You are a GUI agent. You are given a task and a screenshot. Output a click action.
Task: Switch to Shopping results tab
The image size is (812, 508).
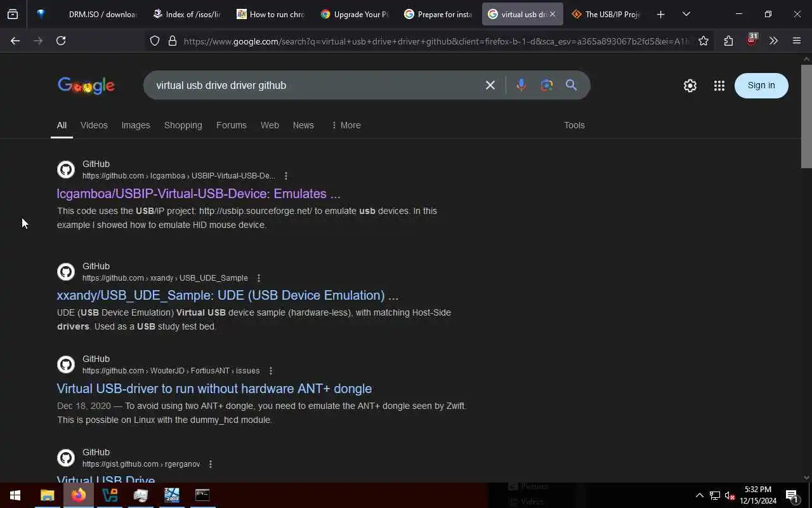coord(183,125)
